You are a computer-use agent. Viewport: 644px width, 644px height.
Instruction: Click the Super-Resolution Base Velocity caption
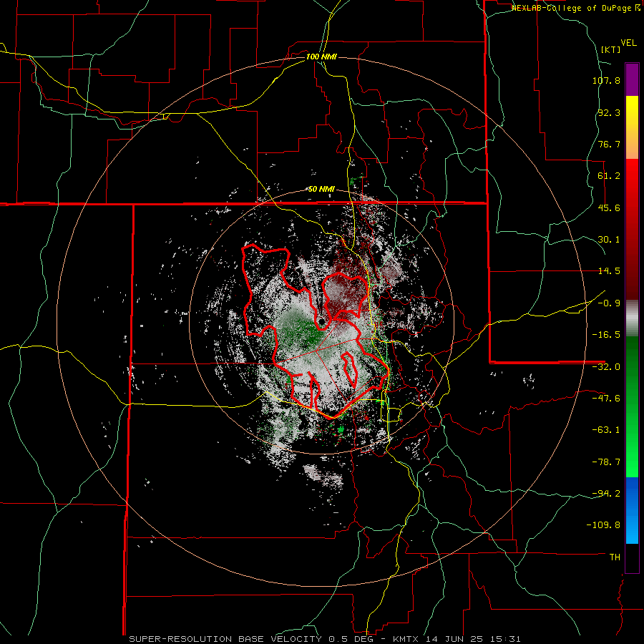(x=324, y=639)
